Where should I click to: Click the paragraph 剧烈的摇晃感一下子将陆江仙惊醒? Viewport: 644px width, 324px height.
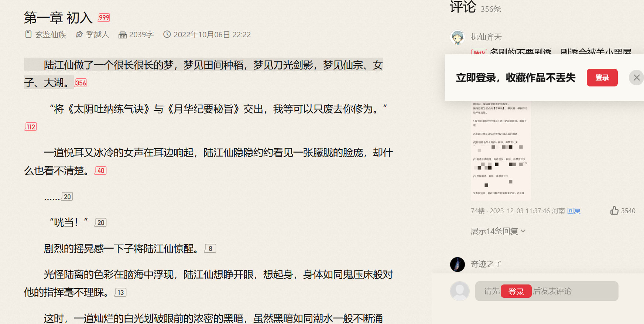pos(123,249)
